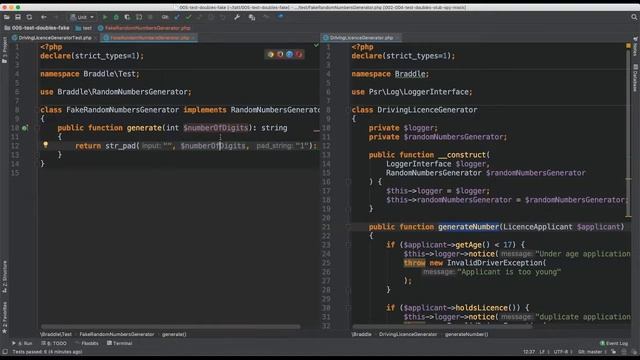The width and height of the screenshot is (640, 360).
Task: Click the blue round icon at toolbar end
Action: (280, 17)
